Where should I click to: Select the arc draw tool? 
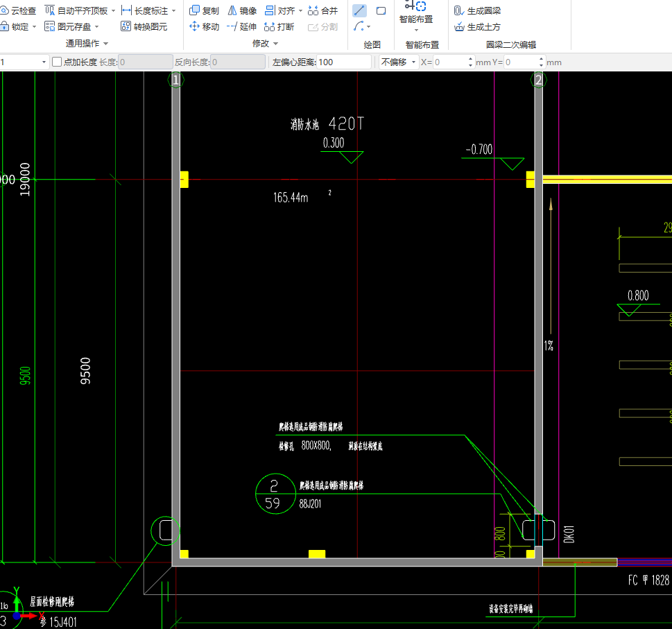pos(359,26)
